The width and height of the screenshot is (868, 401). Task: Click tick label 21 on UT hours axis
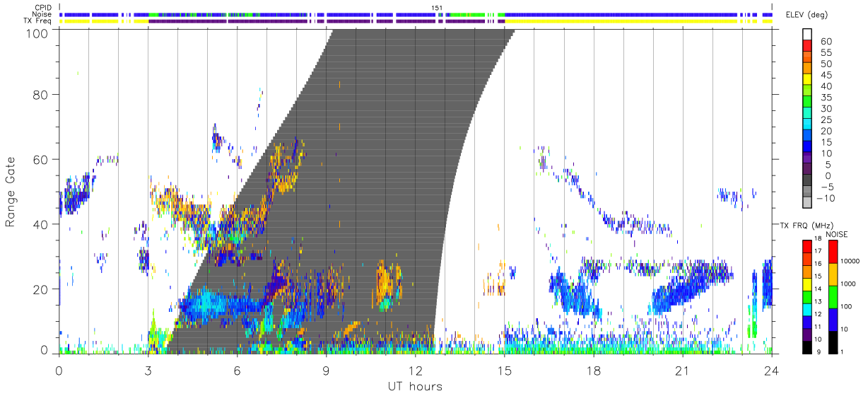pyautogui.click(x=682, y=371)
